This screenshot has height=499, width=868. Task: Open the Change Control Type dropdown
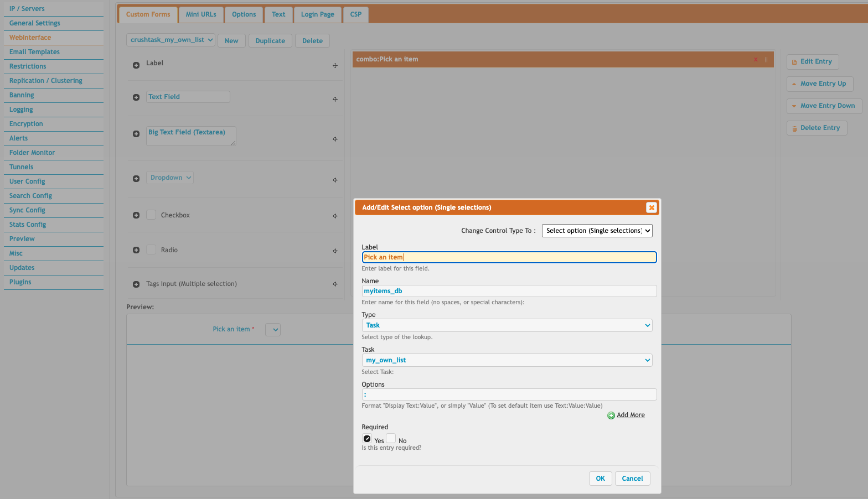tap(597, 231)
